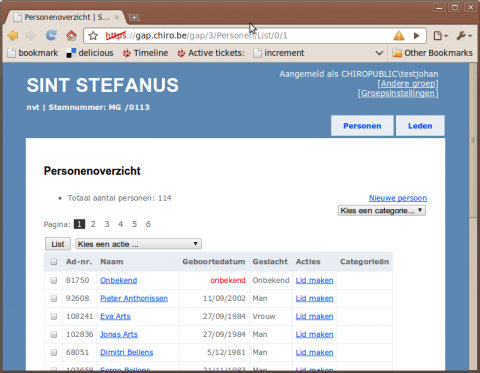Go to page 3
Viewport: 480px width, 373px height.
coord(107,224)
